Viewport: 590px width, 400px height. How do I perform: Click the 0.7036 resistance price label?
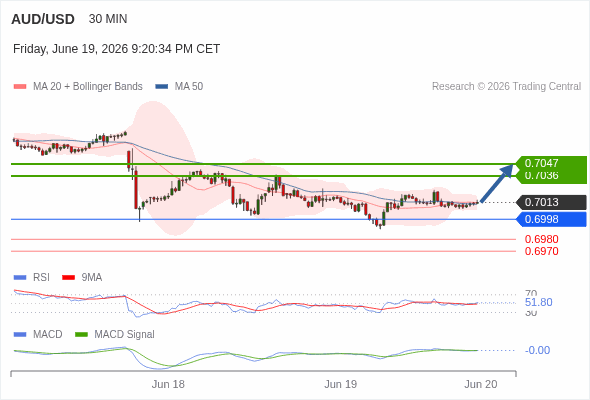point(541,176)
